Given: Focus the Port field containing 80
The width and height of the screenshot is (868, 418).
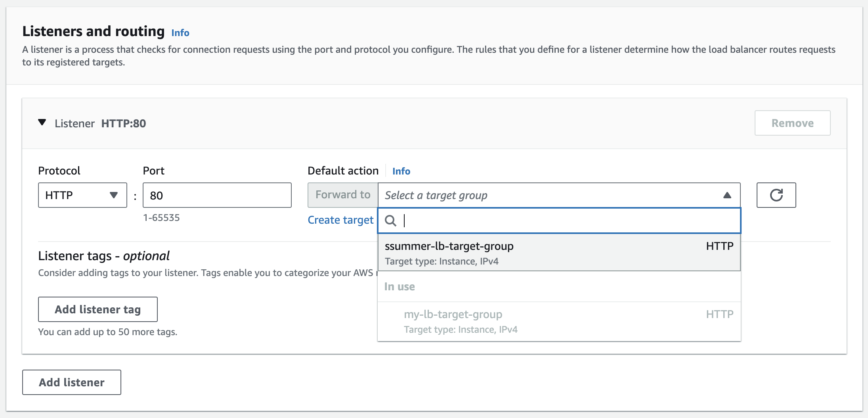Looking at the screenshot, I should (x=217, y=195).
